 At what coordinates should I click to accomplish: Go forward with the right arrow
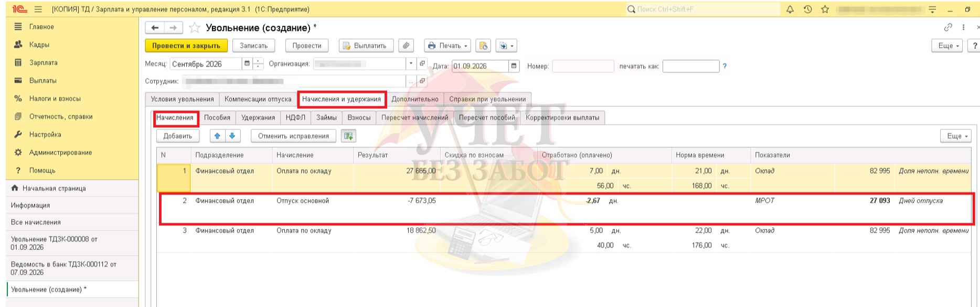click(173, 28)
